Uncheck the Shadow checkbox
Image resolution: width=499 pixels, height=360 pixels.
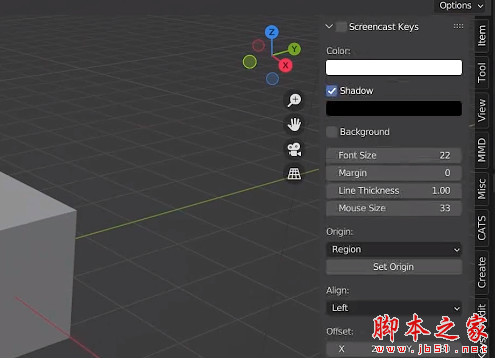332,91
